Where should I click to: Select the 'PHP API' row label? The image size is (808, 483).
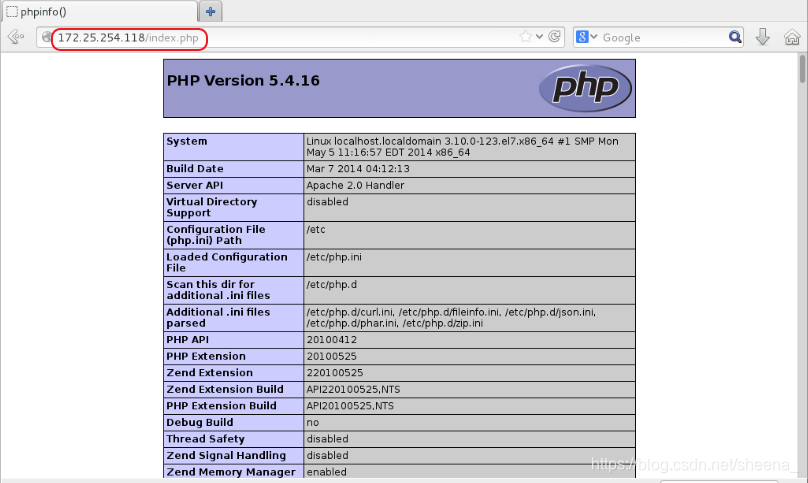click(x=188, y=340)
